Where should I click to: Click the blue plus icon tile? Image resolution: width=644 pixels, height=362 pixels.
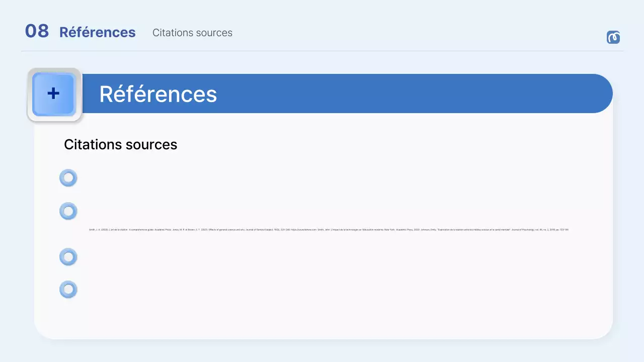coord(53,94)
